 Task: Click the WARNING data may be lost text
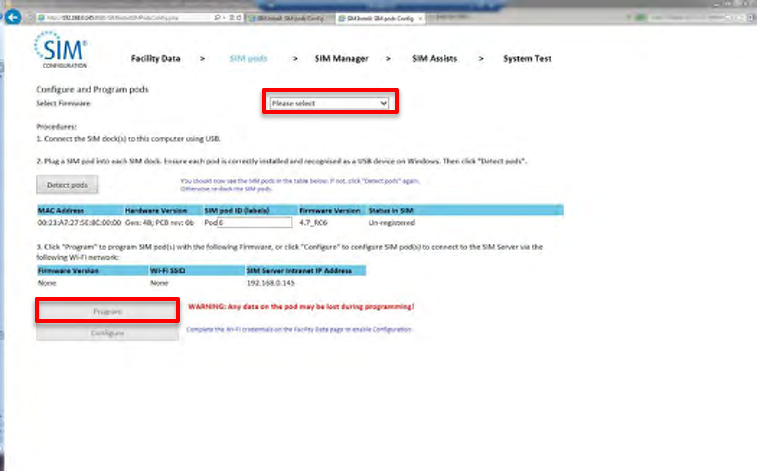coord(301,306)
